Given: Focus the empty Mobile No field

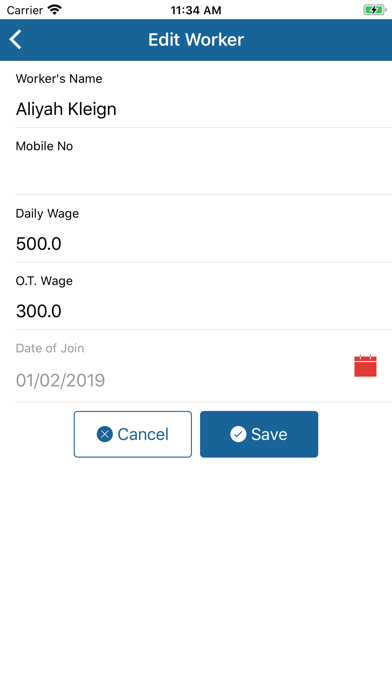Looking at the screenshot, I should 204,176.
